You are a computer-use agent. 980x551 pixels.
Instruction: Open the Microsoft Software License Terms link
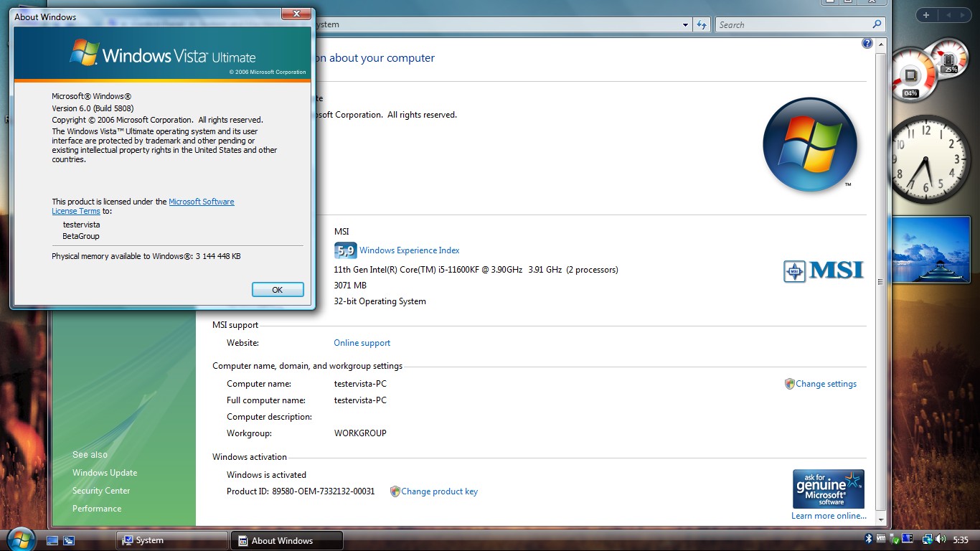click(201, 202)
